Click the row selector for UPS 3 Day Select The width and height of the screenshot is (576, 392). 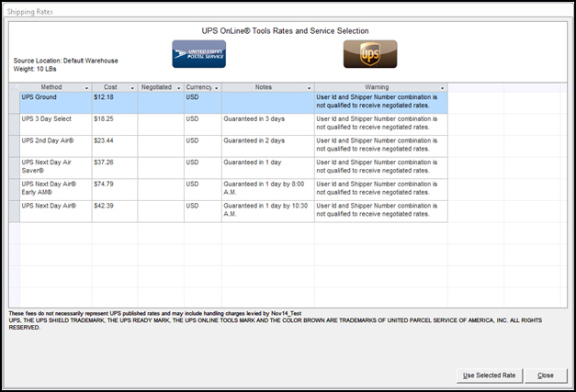15,124
